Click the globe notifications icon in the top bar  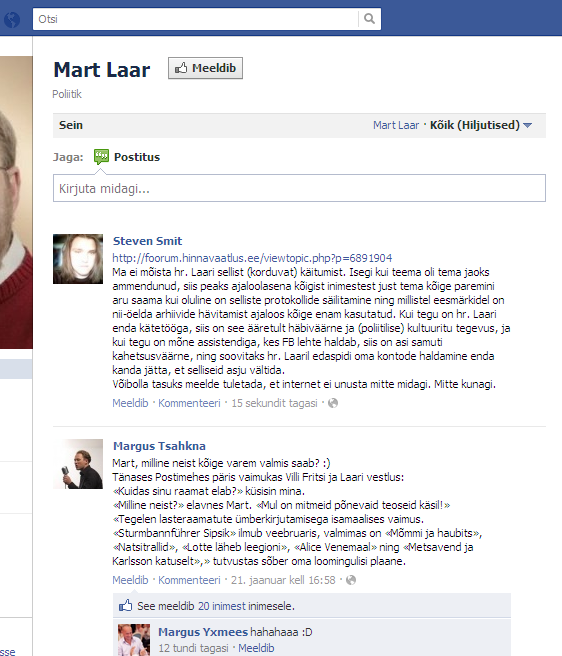tap(12, 19)
